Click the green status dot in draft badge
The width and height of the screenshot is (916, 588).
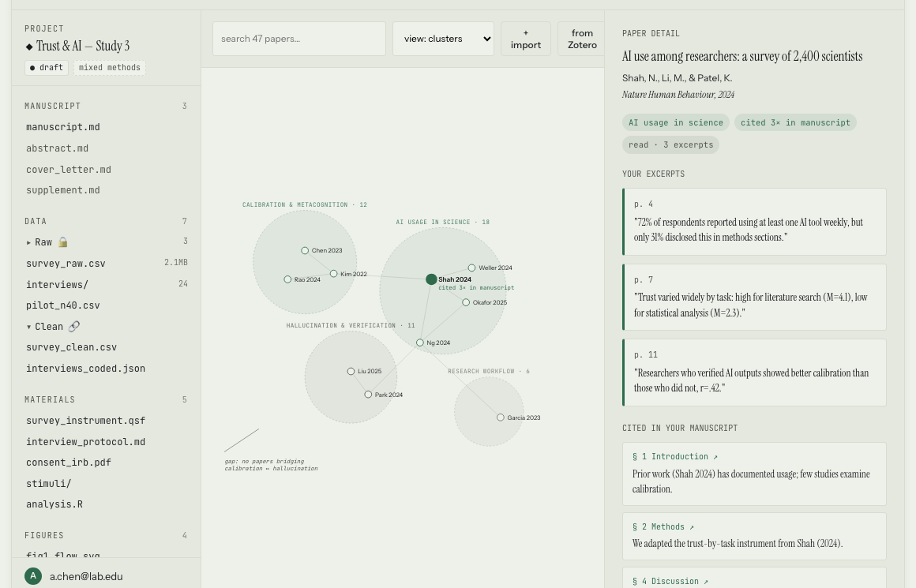(x=32, y=68)
